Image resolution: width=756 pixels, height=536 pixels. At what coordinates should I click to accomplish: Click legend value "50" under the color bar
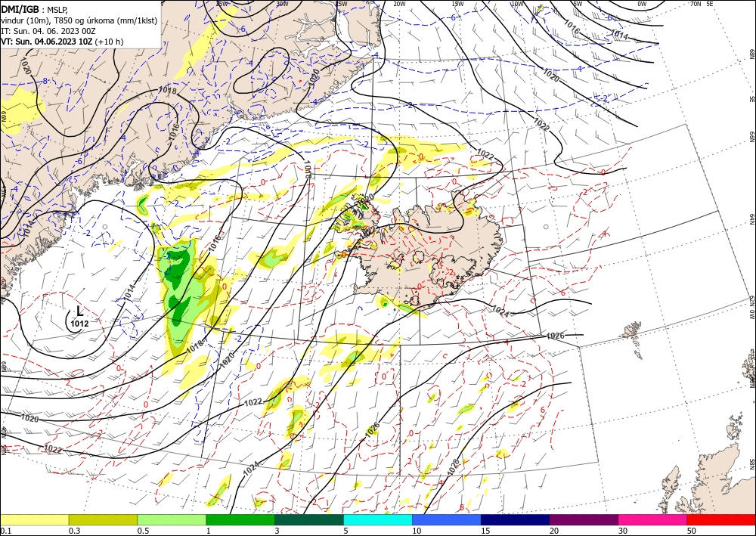(x=692, y=531)
